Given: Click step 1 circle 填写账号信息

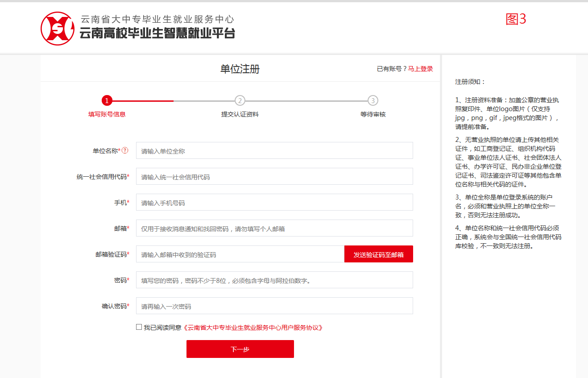Looking at the screenshot, I should pos(106,100).
